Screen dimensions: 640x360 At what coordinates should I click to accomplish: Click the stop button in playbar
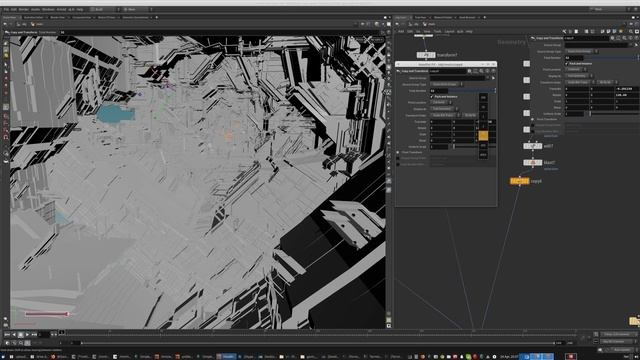click(21, 334)
